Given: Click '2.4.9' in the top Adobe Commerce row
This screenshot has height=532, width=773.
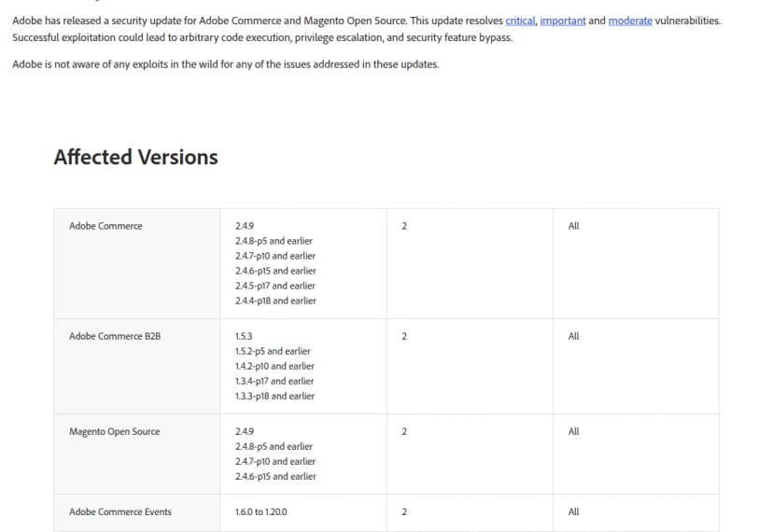Looking at the screenshot, I should click(244, 226).
